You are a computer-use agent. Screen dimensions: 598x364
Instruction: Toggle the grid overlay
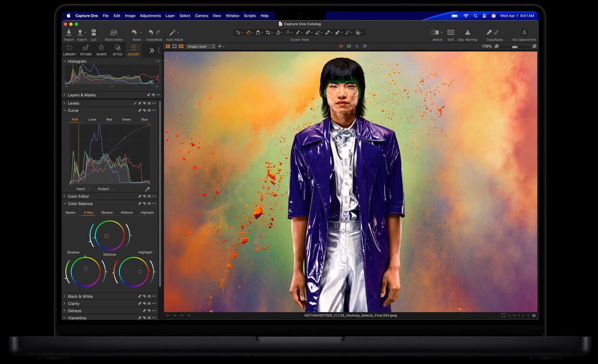(450, 33)
